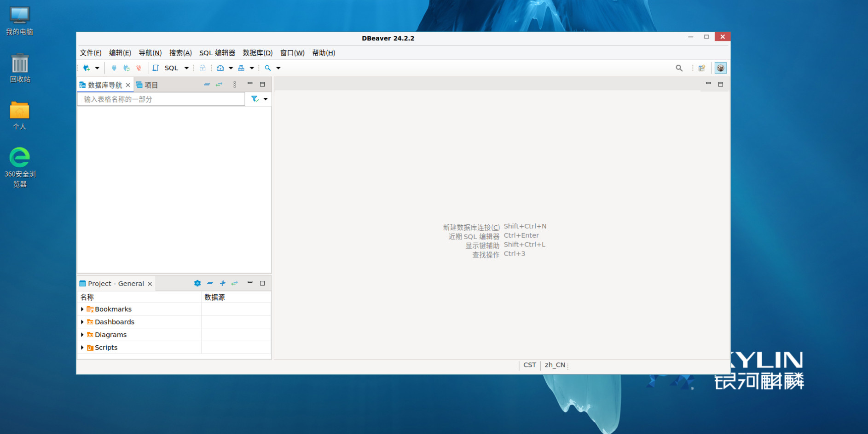Open the 我的电脑 desktop icon
The width and height of the screenshot is (868, 434).
pyautogui.click(x=19, y=21)
